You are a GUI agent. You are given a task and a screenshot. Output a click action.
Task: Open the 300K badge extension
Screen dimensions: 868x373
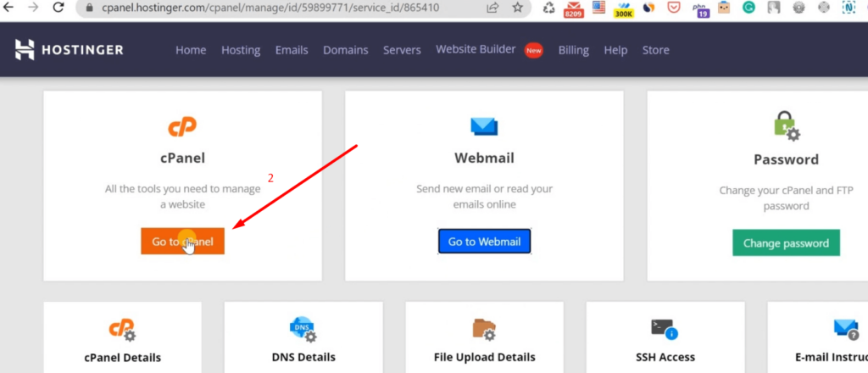pyautogui.click(x=624, y=9)
